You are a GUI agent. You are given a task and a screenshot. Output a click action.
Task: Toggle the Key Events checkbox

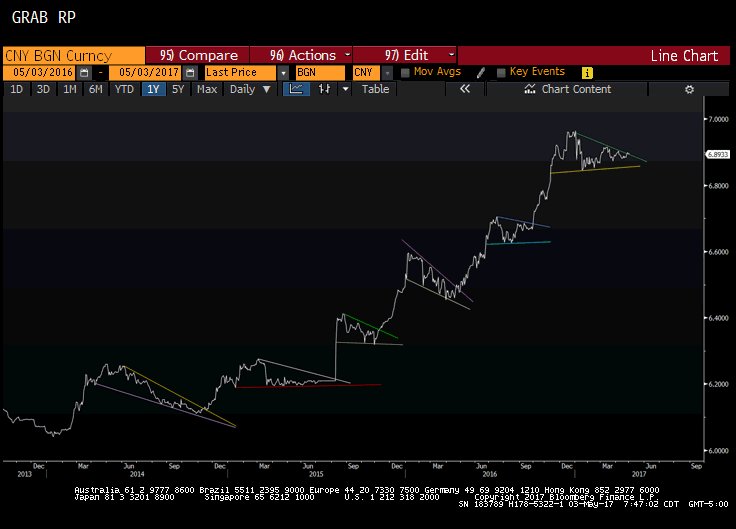[x=501, y=72]
